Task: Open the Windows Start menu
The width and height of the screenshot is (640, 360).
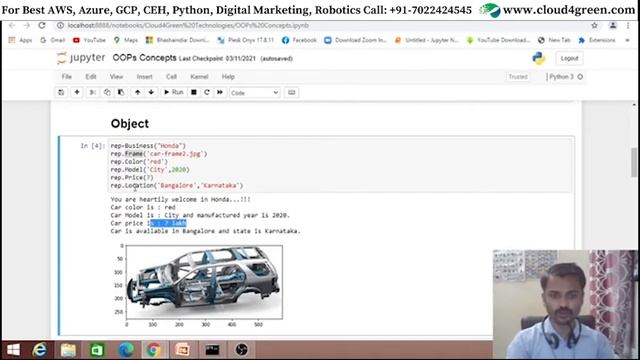Action: [x=13, y=350]
